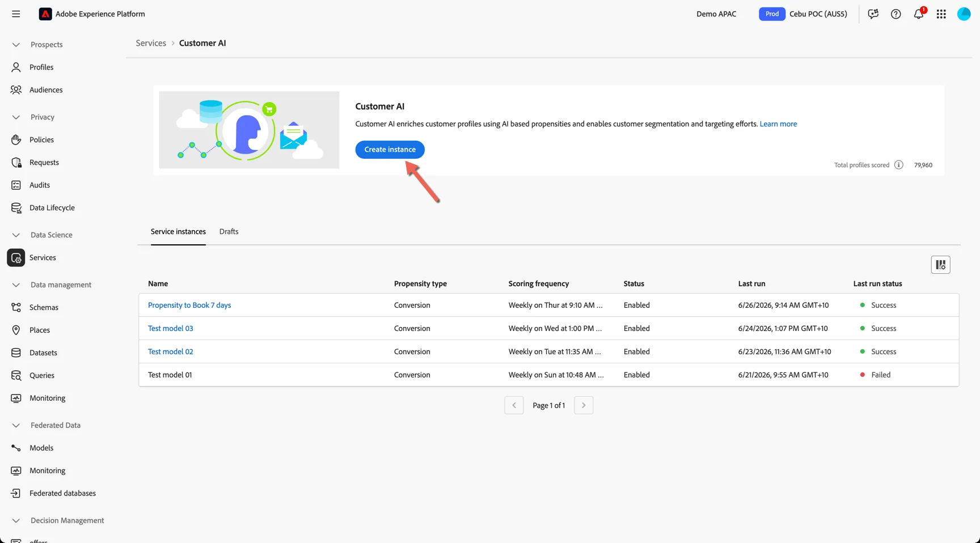Click 6/26/2026, 9:14 AM GMT+10 cell
The height and width of the screenshot is (543, 980).
783,306
